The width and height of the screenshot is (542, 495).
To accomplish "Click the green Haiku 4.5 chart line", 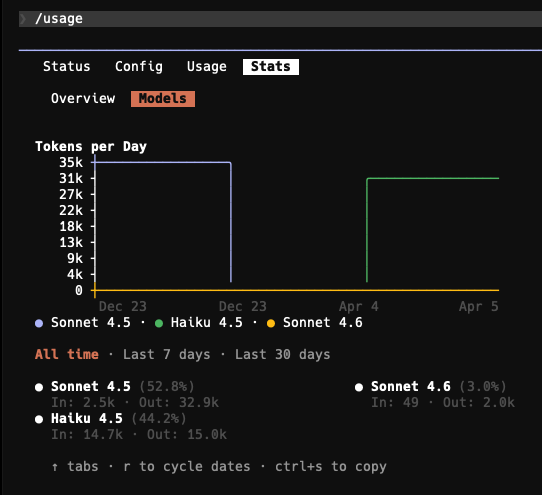I will (432, 178).
